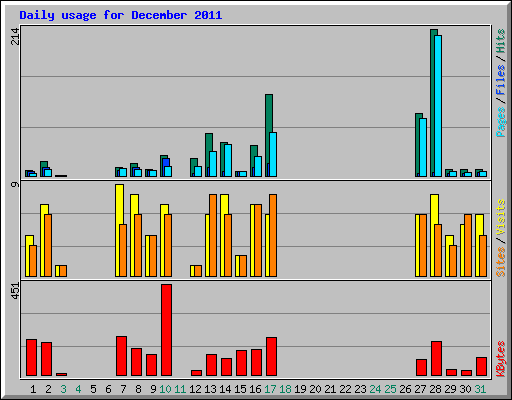Click green weekend day label 11

180,389
